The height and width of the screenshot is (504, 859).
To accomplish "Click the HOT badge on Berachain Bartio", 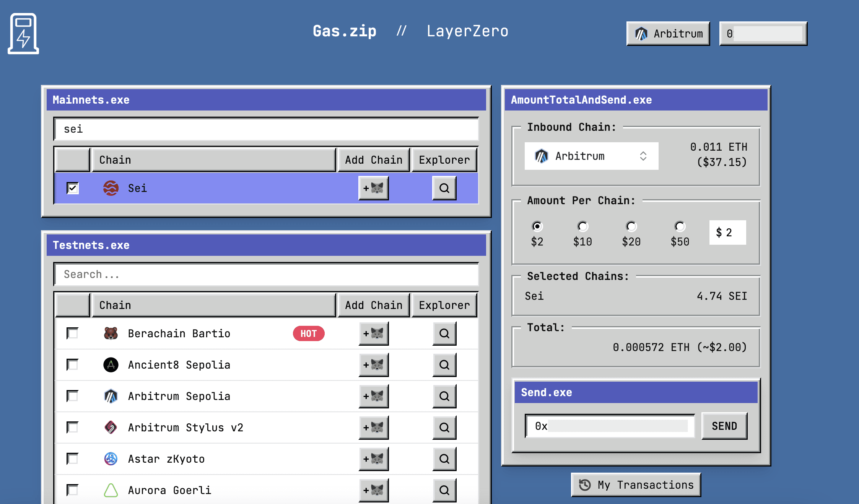I will click(309, 333).
